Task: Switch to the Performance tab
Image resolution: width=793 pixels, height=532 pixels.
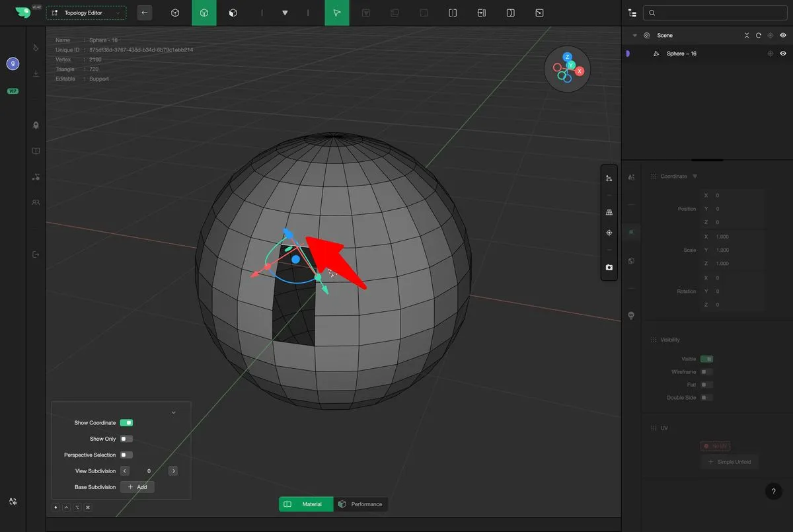Action: pos(360,504)
